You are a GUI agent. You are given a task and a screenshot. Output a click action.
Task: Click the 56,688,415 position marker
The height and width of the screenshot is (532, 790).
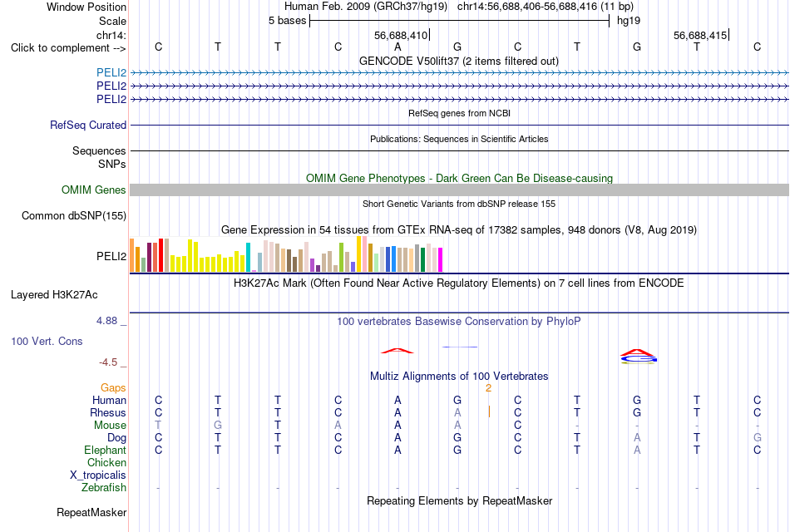pyautogui.click(x=700, y=35)
